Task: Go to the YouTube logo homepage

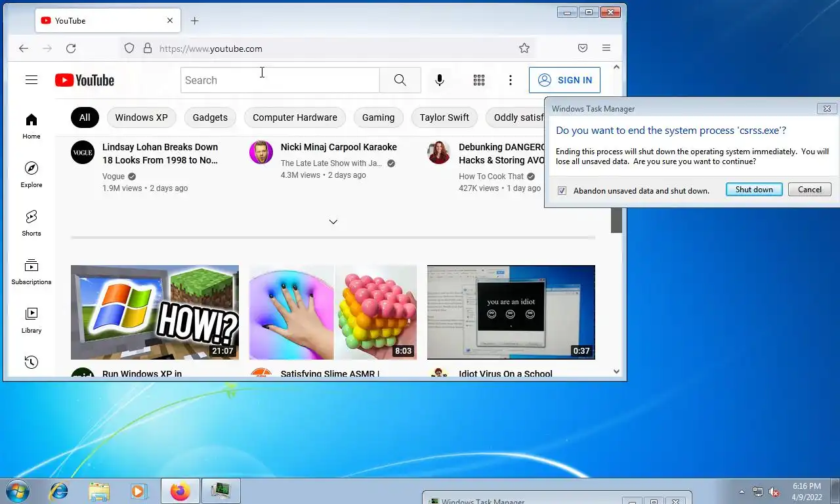Action: pyautogui.click(x=85, y=80)
